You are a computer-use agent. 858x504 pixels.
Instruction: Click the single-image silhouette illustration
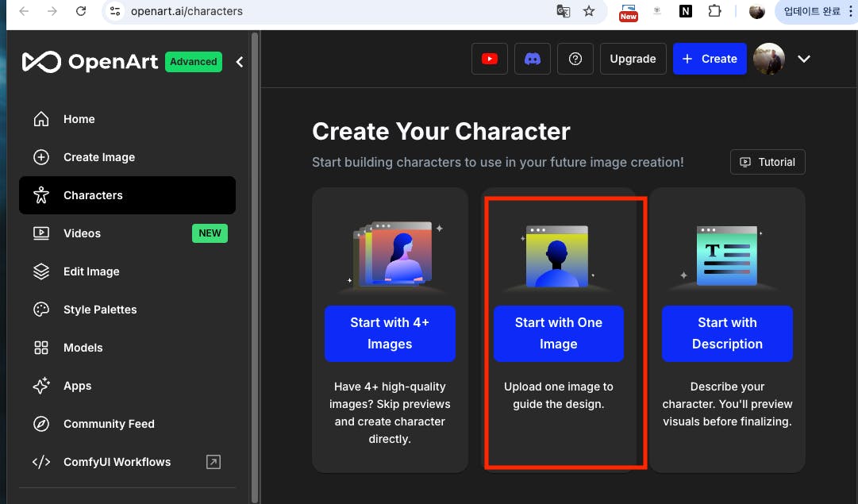[557, 256]
